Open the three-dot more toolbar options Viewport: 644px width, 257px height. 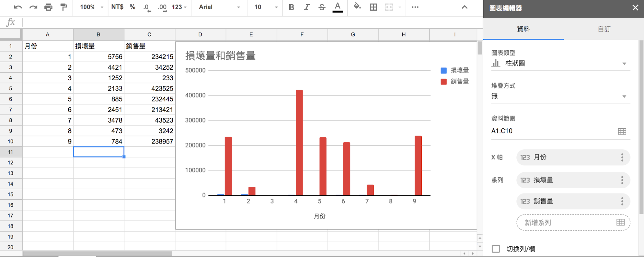click(x=415, y=7)
